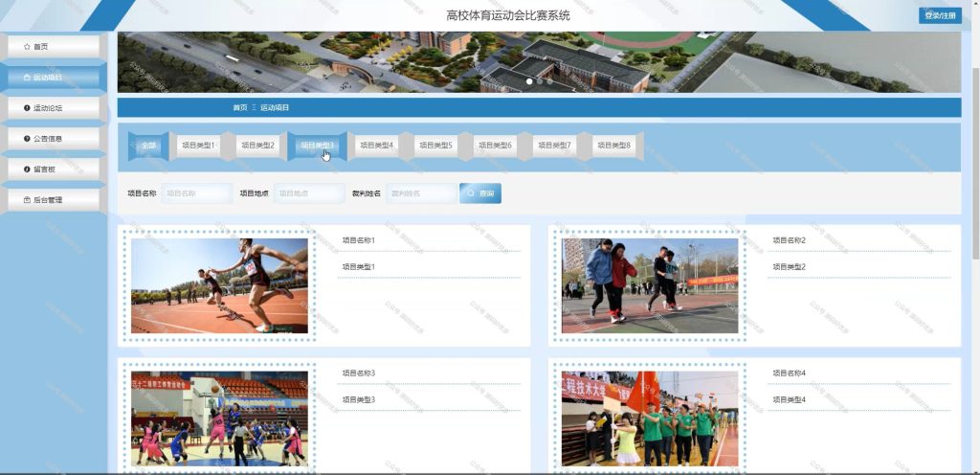Switch to 项目类型3 filter tab
The width and height of the screenshot is (980, 475).
coord(317,146)
